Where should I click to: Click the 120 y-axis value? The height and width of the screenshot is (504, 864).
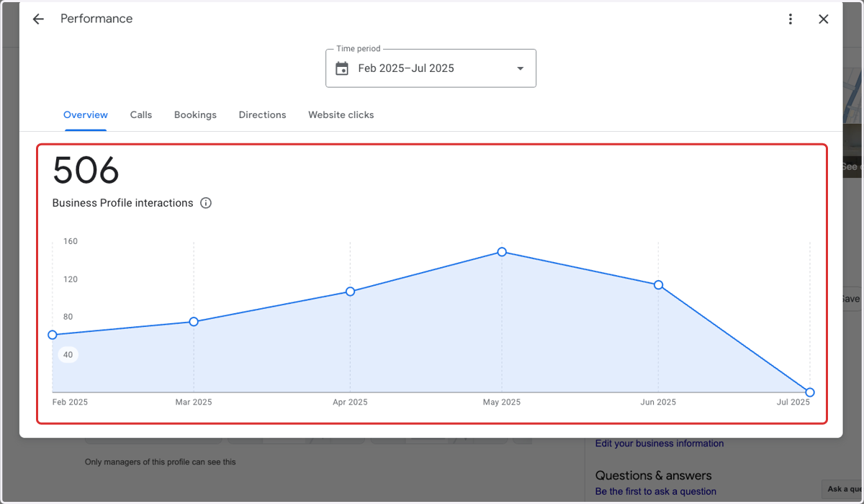71,279
